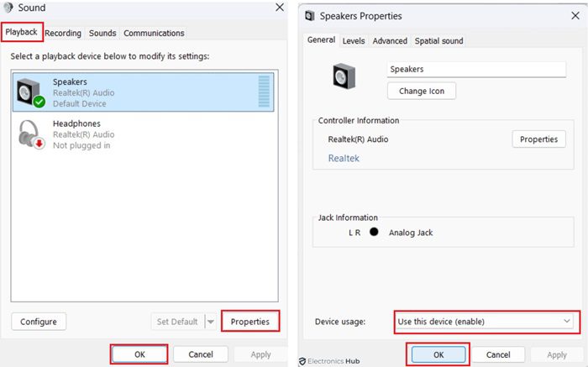Click the Sound window title bar icon

click(9, 8)
